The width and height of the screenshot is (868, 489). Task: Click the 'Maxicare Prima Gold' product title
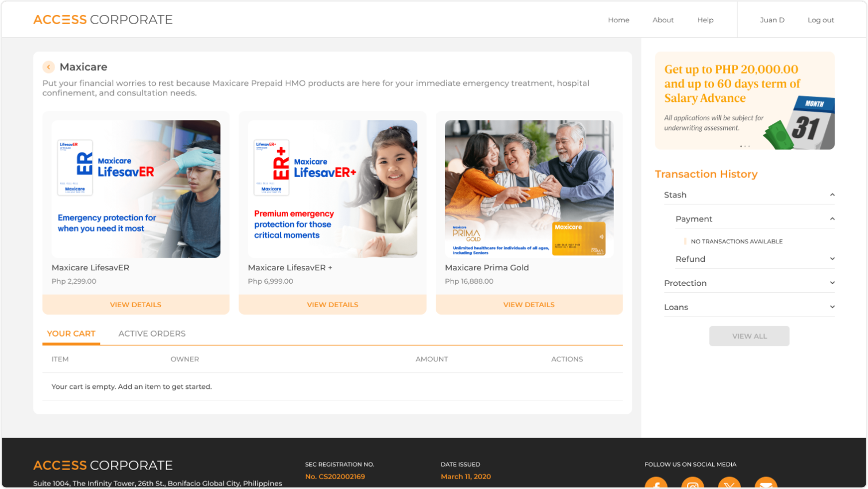pyautogui.click(x=487, y=268)
